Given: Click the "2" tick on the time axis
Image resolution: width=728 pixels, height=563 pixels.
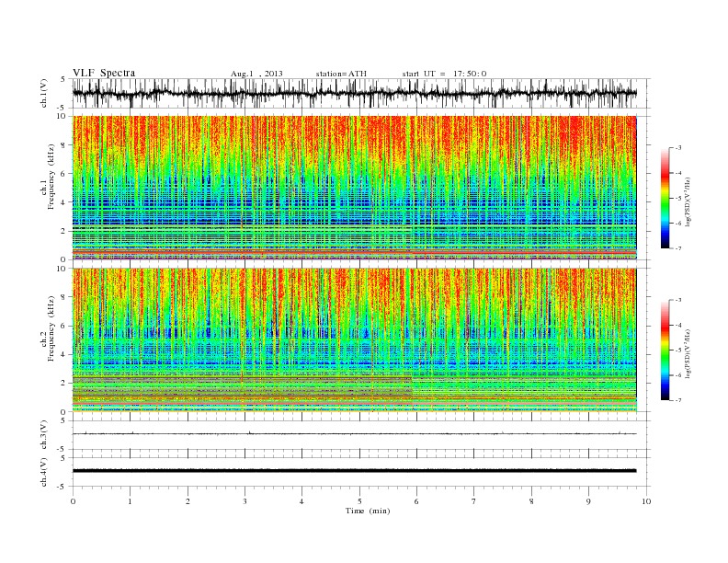Looking at the screenshot, I should [188, 501].
